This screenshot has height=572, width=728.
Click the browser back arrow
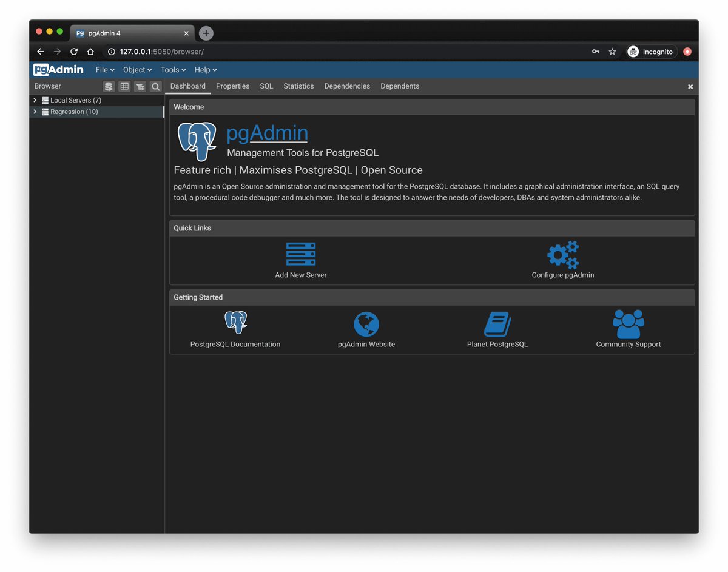(41, 52)
